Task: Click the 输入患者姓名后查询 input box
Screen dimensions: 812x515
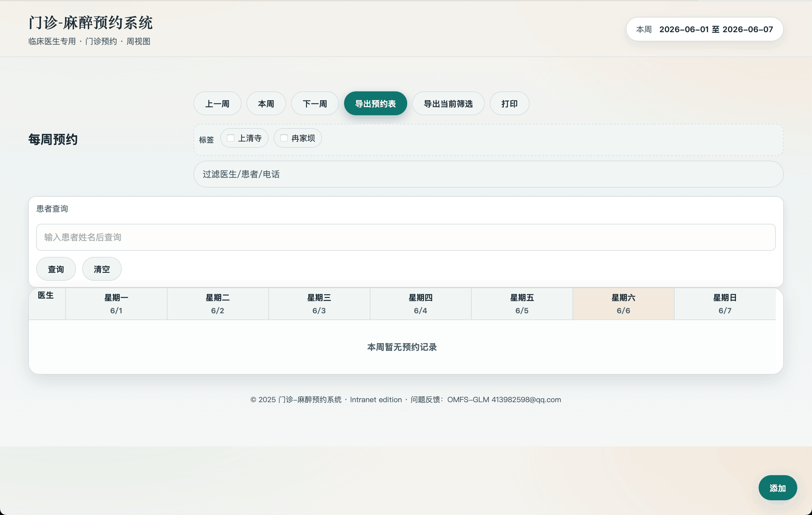Action: click(406, 237)
